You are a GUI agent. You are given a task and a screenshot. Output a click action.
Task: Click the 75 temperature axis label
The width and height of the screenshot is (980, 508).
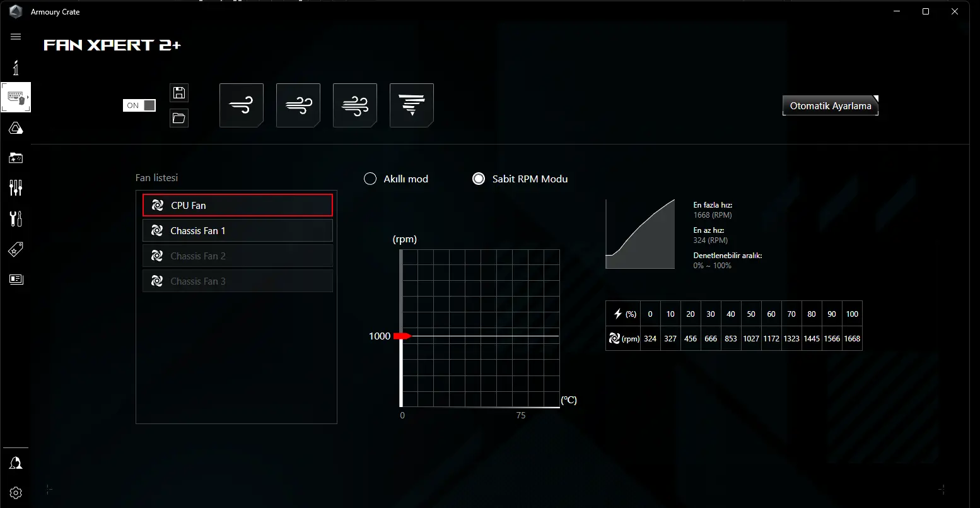click(520, 415)
